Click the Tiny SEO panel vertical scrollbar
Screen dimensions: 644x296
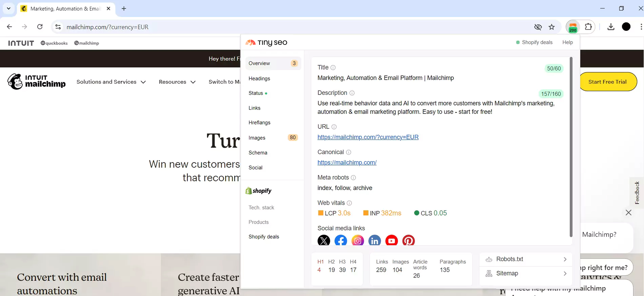(571, 147)
